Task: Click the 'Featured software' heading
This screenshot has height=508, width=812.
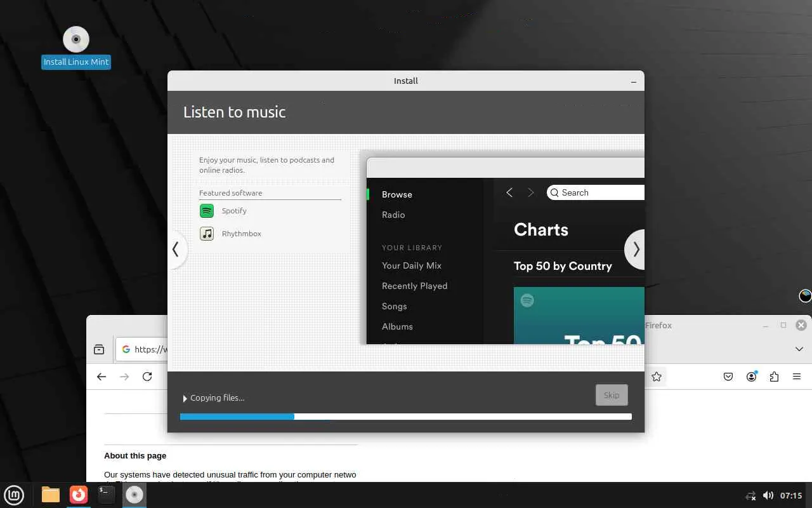Action: (230, 193)
